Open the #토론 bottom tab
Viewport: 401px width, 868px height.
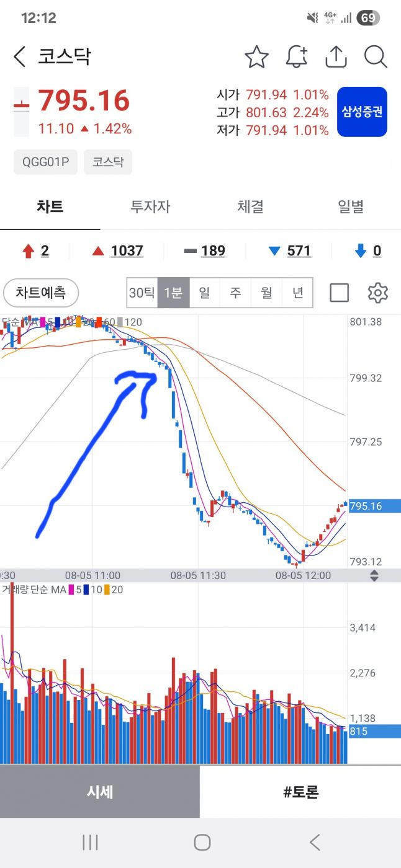pyautogui.click(x=300, y=792)
